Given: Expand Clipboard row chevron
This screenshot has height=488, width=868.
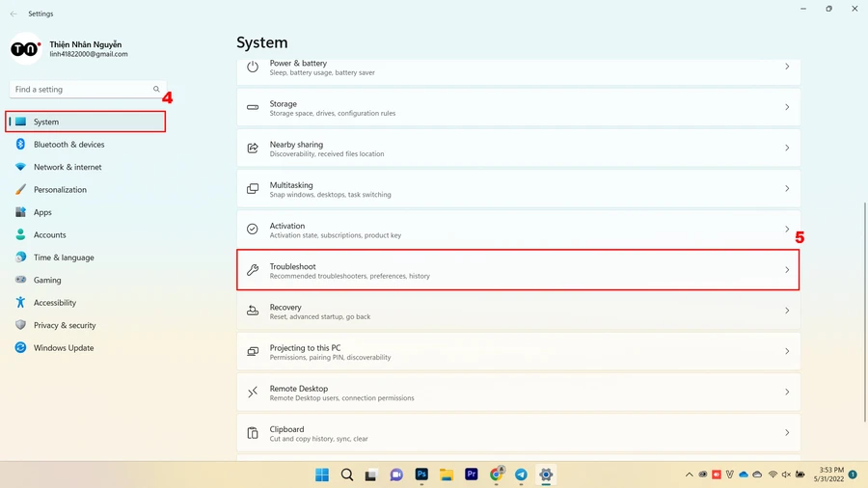Looking at the screenshot, I should pyautogui.click(x=787, y=433).
